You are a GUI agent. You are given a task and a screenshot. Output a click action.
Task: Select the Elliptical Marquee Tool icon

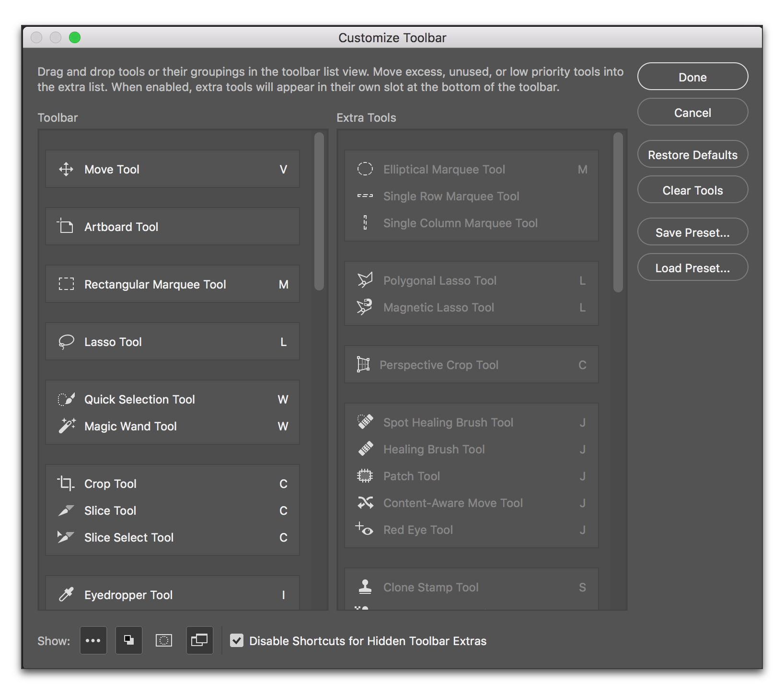365,169
